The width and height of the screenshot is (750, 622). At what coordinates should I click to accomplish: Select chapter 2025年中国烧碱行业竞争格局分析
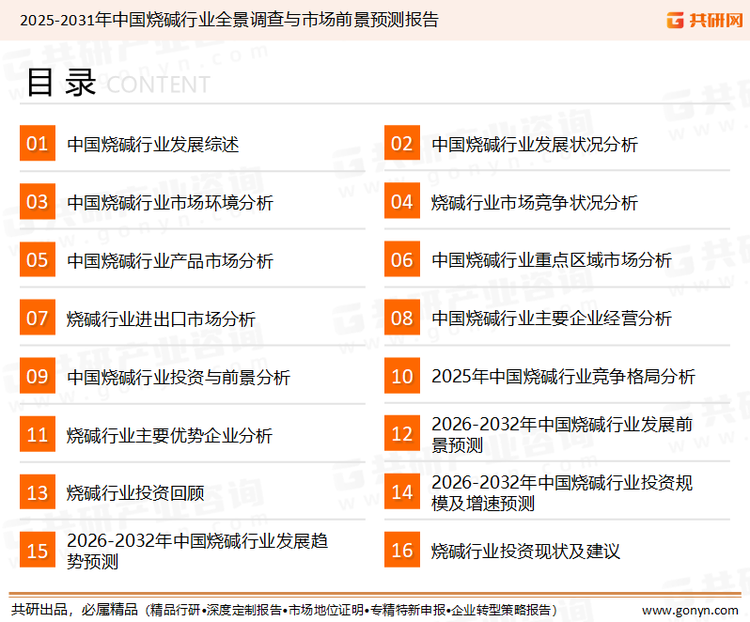[563, 377]
